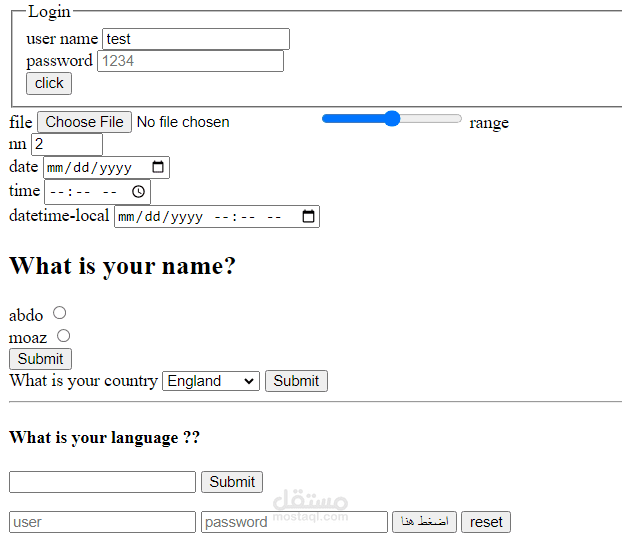Click the 'abdo' label text
This screenshot has height=534, width=622.
click(26, 315)
